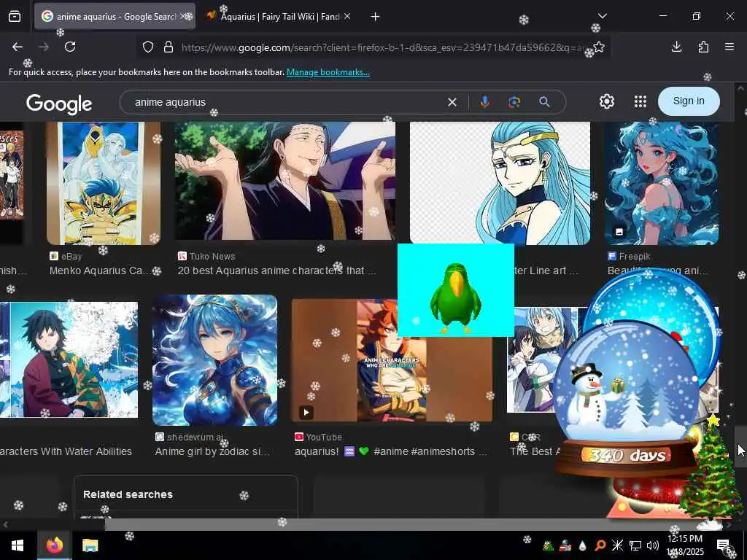
Task: Open the Windows notification center
Action: (x=724, y=545)
